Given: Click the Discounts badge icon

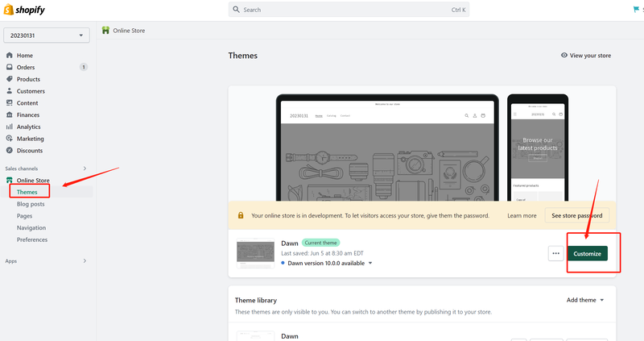Looking at the screenshot, I should (10, 151).
